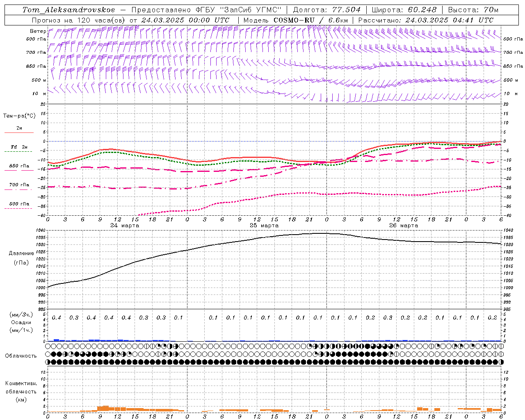Click the '10 м' wind level label on left
This screenshot has width=525, height=420.
(39, 94)
